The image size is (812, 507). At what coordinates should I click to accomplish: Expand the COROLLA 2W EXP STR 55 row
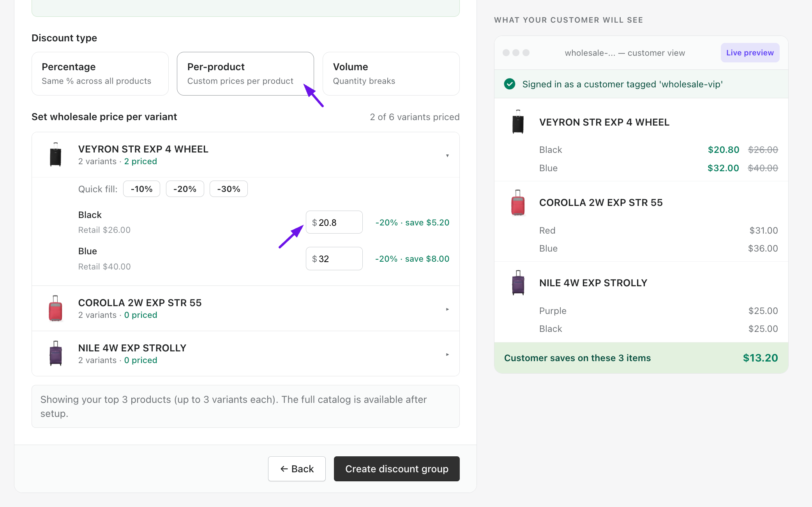tap(245, 308)
